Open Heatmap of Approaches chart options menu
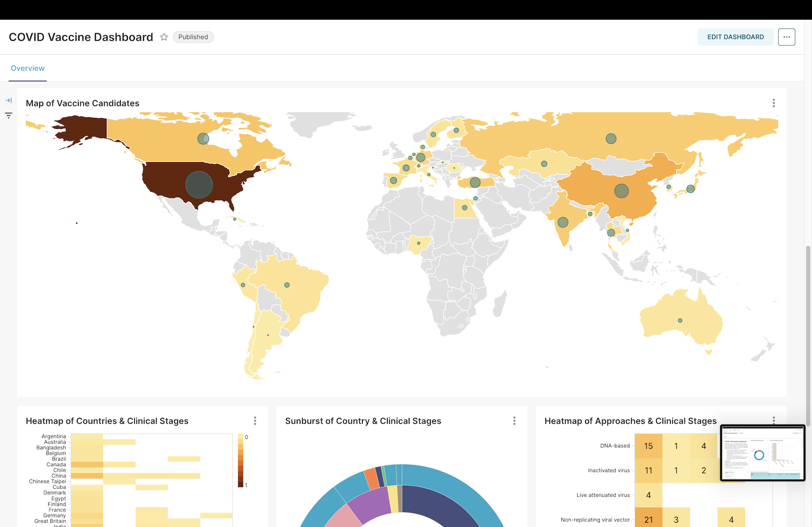Image resolution: width=812 pixels, height=527 pixels. click(773, 420)
